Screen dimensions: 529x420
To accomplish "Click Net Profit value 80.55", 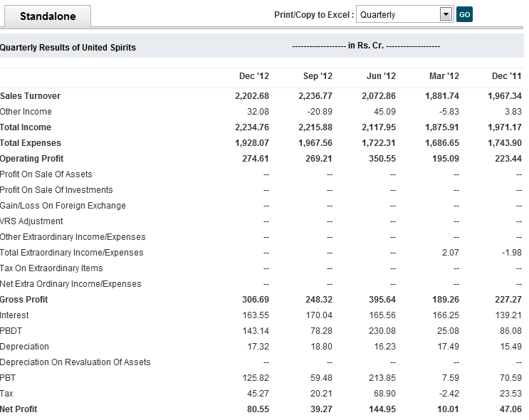I will (x=258, y=409).
